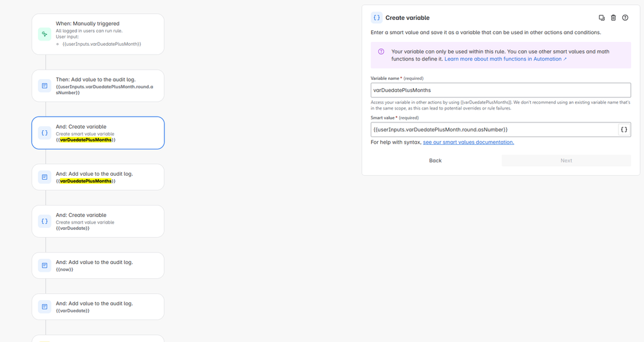Click the Smart value required label
This screenshot has width=644, height=342.
click(395, 117)
